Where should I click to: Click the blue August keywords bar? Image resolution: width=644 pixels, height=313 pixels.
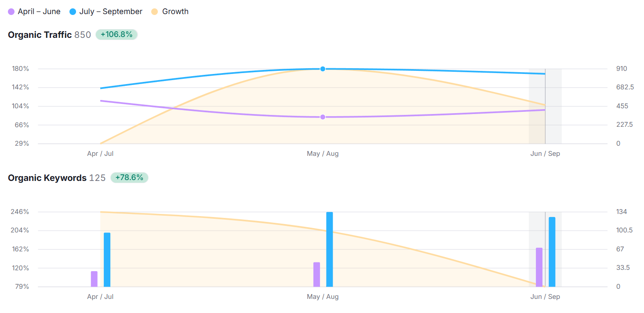coord(329,249)
